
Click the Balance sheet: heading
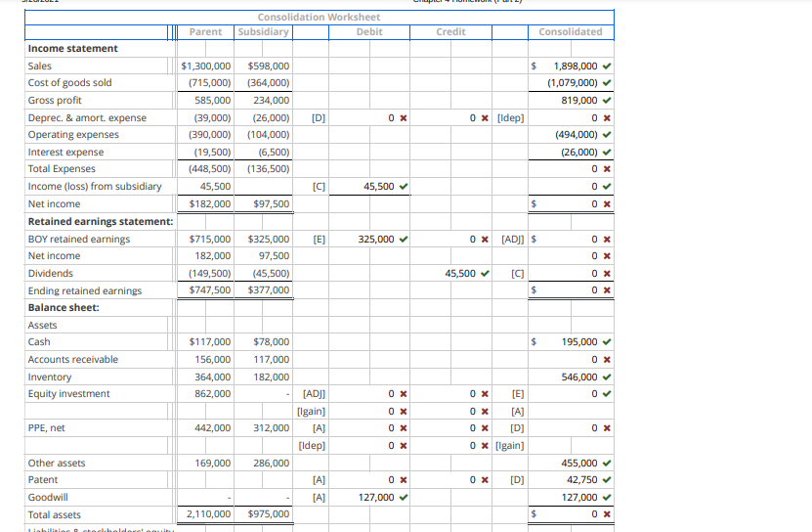click(64, 307)
